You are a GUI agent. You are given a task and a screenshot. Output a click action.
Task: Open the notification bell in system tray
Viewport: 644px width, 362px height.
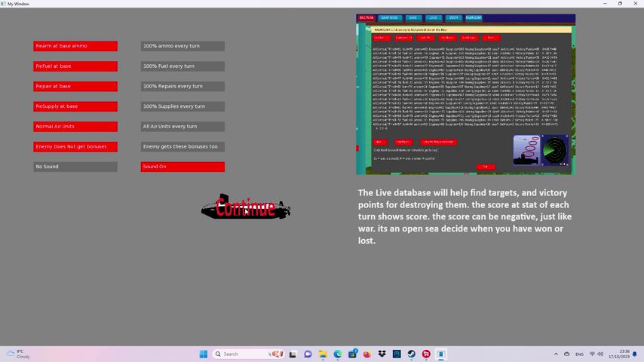tap(635, 354)
